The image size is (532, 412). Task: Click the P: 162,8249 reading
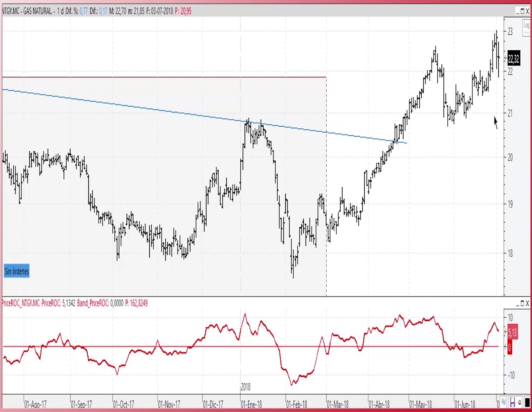coord(136,303)
